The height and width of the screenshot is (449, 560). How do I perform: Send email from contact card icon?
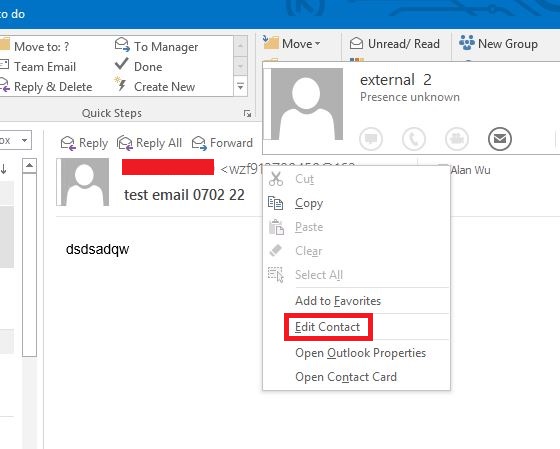(x=500, y=139)
